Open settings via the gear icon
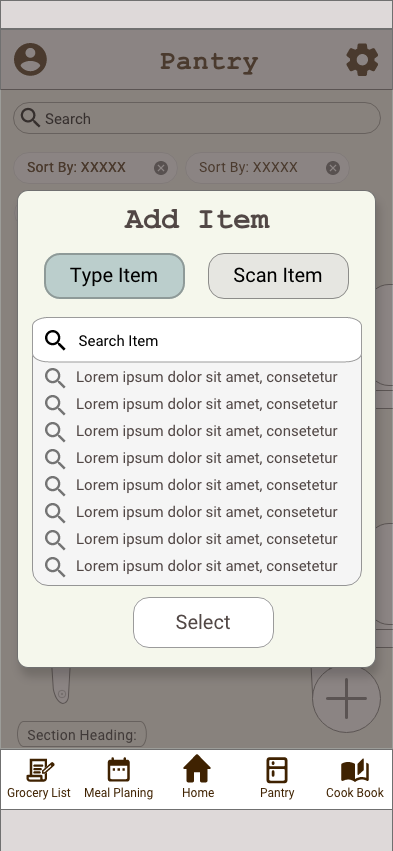The image size is (393, 851). point(362,59)
